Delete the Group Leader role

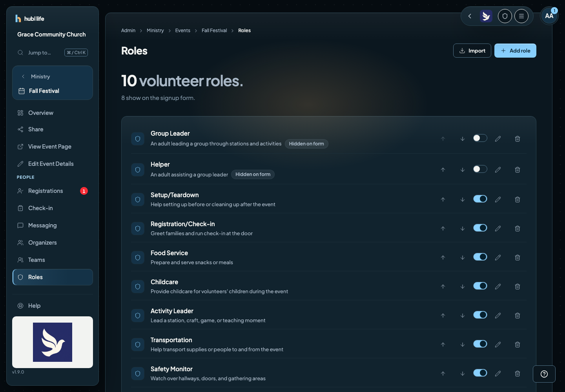tap(518, 139)
